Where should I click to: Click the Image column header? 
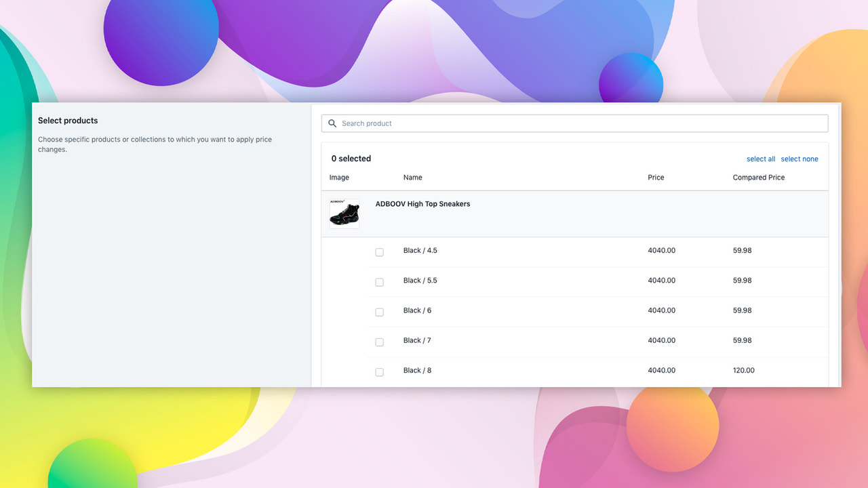(339, 178)
